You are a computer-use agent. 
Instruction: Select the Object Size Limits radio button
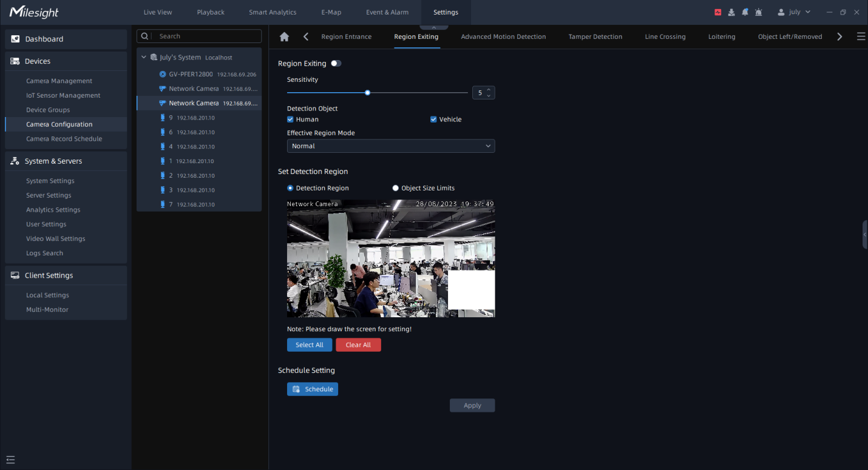pos(396,188)
